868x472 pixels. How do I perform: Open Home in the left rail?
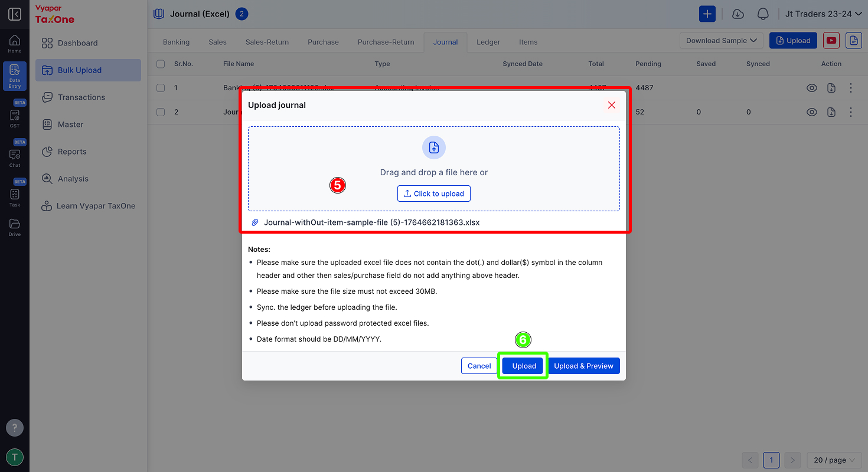[x=15, y=44]
